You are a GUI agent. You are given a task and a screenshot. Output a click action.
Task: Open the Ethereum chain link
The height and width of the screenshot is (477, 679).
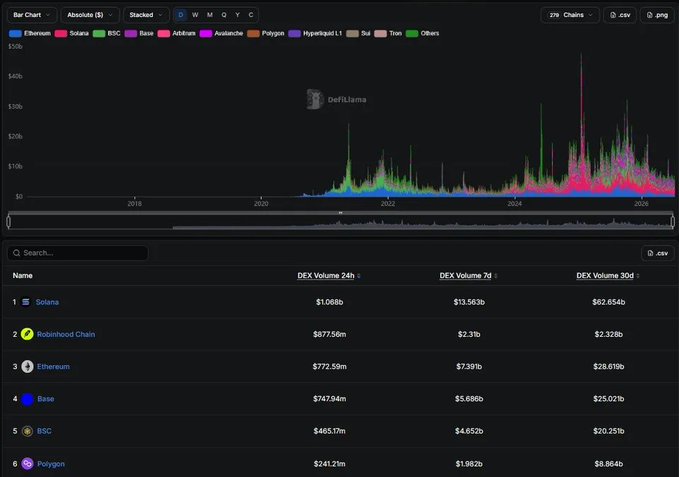tap(53, 367)
